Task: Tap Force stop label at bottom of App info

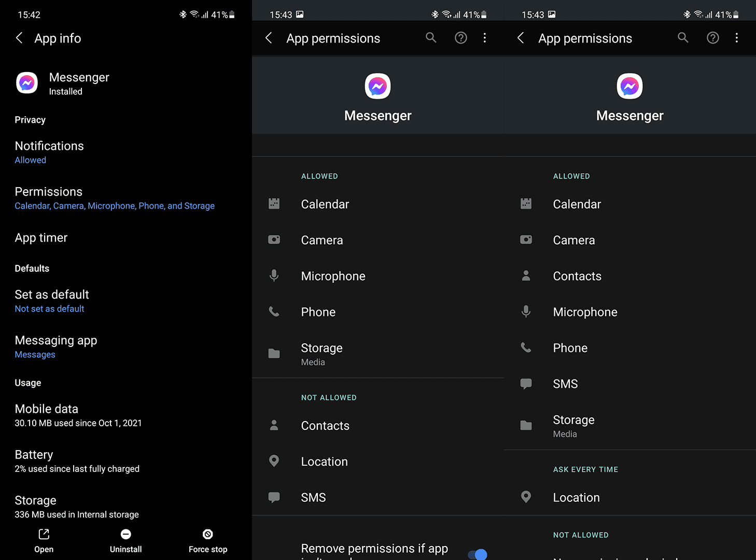Action: [x=208, y=549]
